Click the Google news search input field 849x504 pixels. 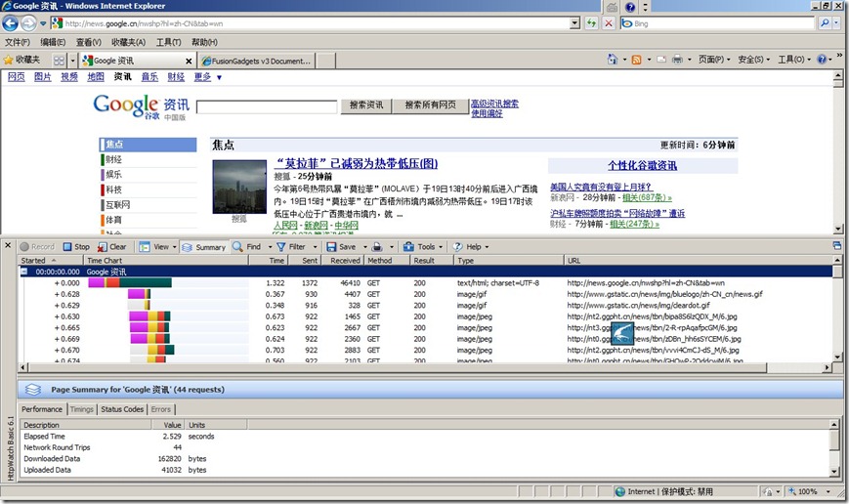[267, 106]
